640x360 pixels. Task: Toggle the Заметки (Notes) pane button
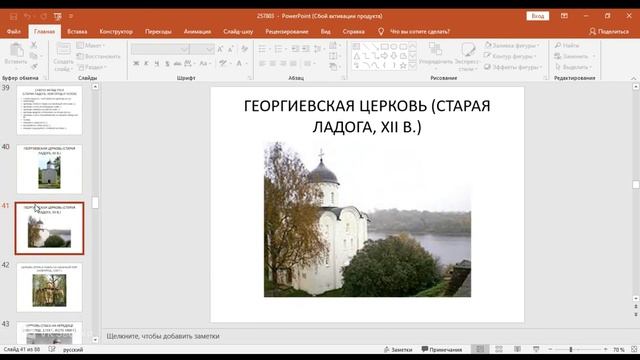click(x=398, y=349)
